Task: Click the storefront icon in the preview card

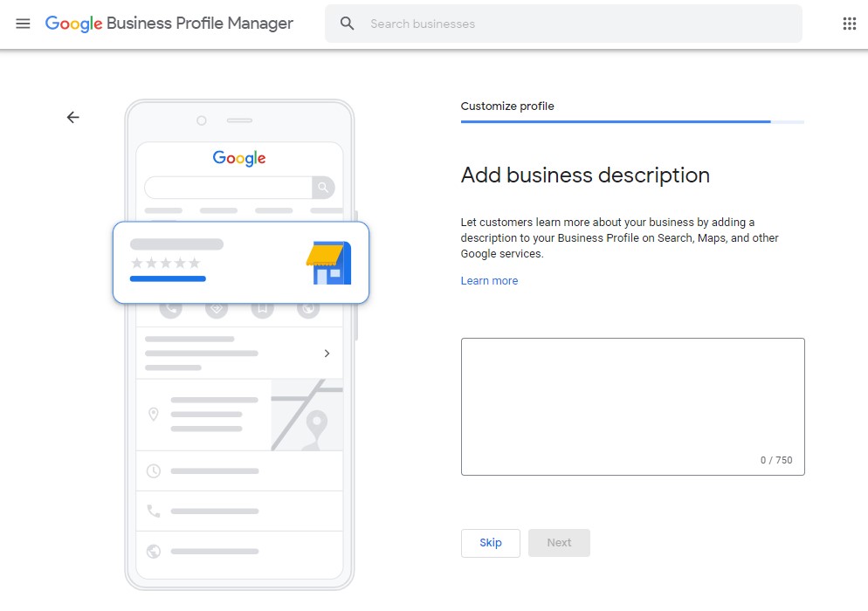Action: (x=329, y=263)
